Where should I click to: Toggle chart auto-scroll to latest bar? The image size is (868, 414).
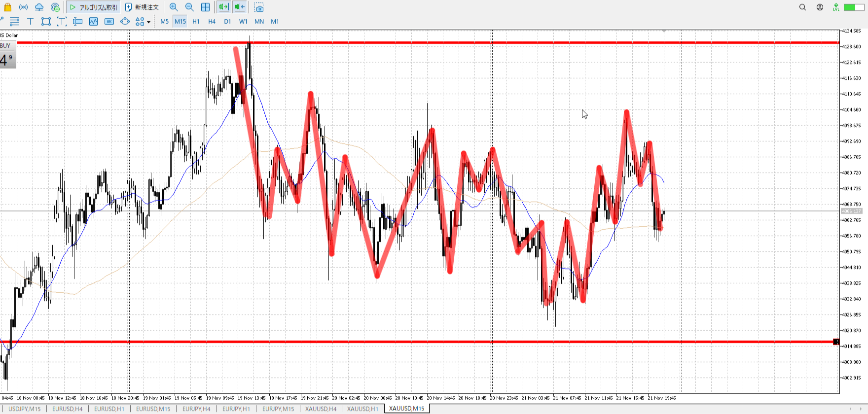click(x=223, y=7)
